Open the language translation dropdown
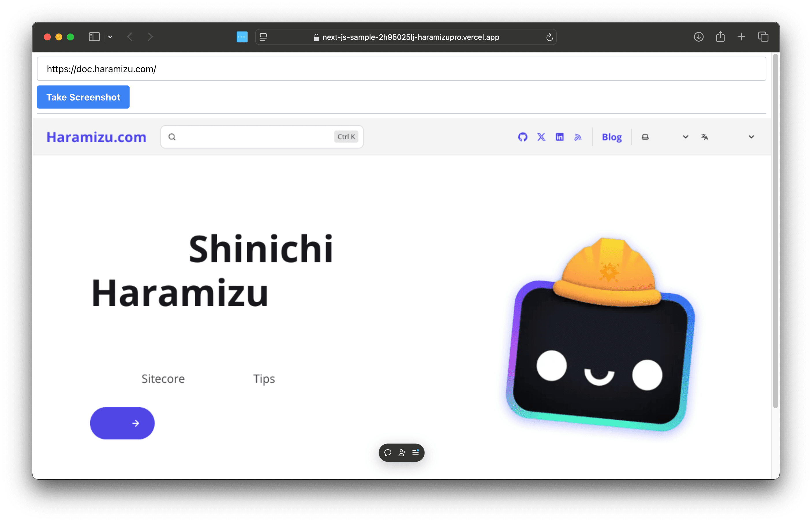Screen dimensions: 812x522 point(727,137)
